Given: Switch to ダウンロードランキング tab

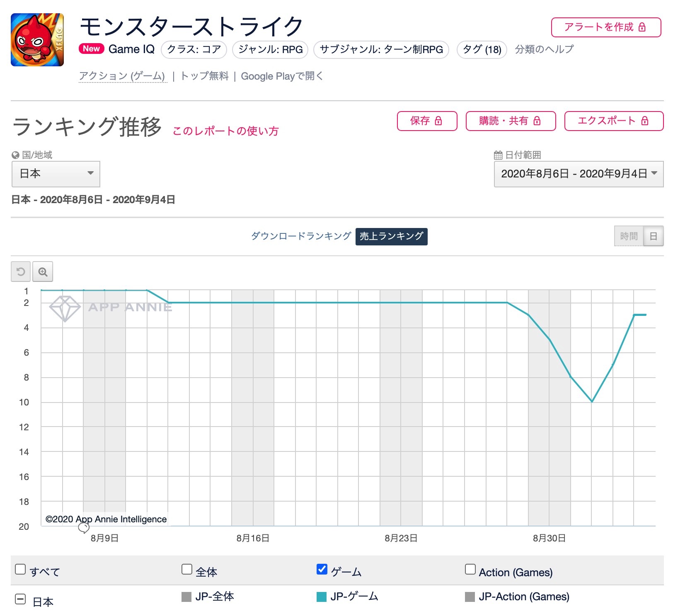Looking at the screenshot, I should pos(301,236).
